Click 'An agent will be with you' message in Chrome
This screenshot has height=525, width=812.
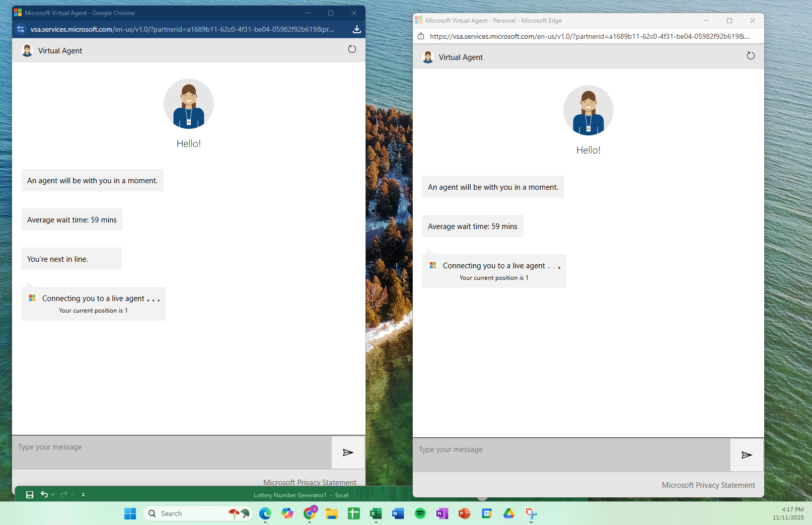(x=92, y=180)
